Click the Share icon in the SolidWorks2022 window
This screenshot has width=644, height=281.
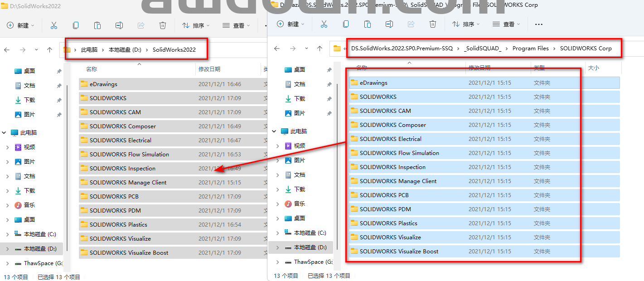[140, 25]
